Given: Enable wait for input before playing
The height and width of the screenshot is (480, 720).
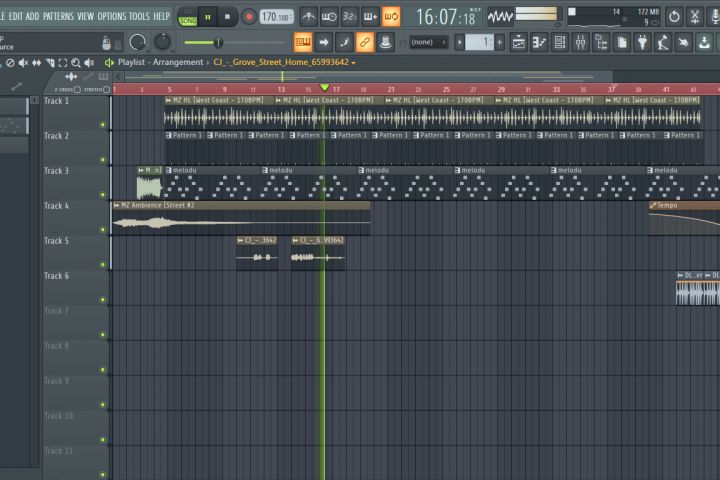Looking at the screenshot, I should point(329,17).
